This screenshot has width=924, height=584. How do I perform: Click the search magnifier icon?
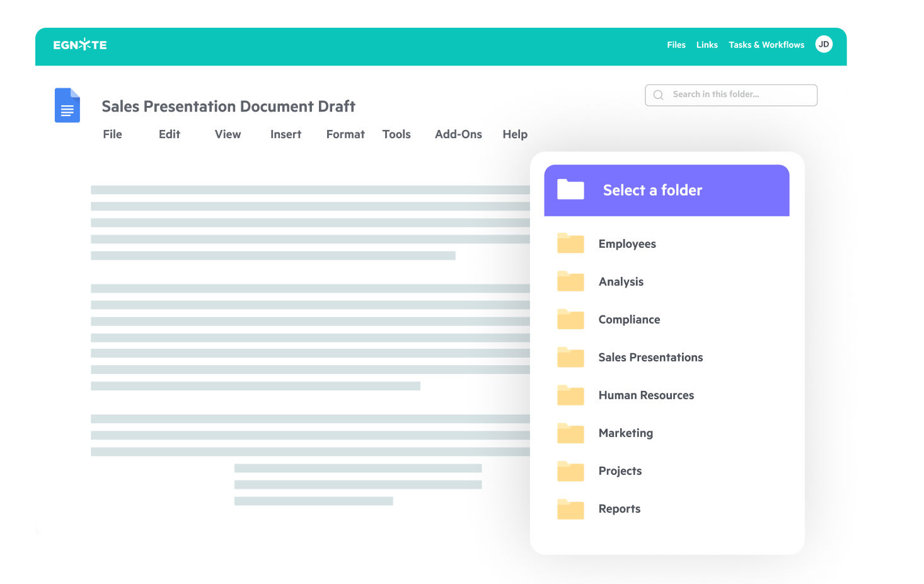[x=658, y=95]
